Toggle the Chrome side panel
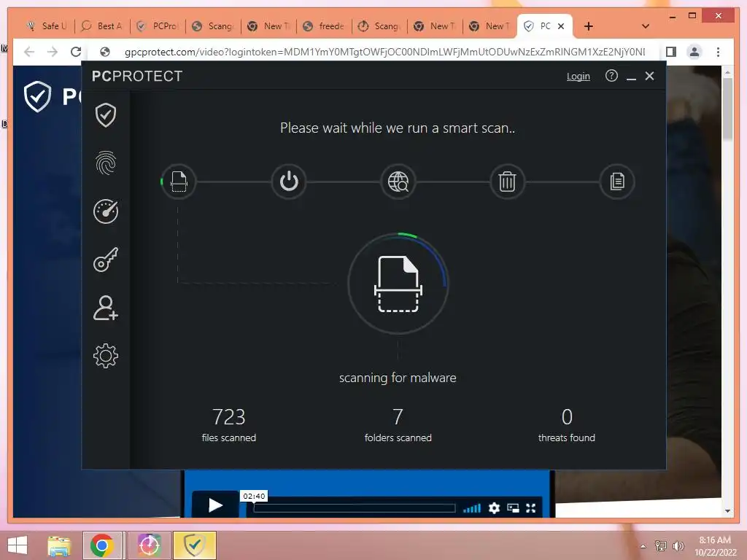Viewport: 747px width, 560px height. [671, 52]
